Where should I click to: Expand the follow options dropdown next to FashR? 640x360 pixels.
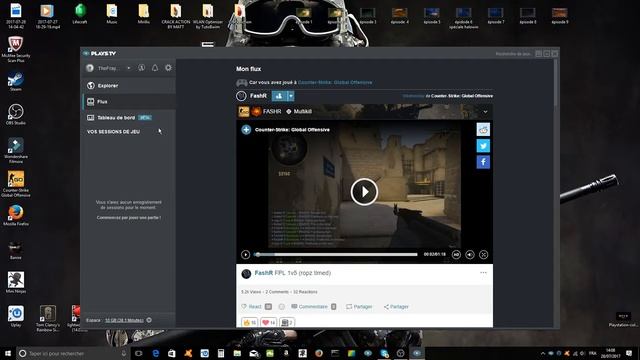[291, 96]
